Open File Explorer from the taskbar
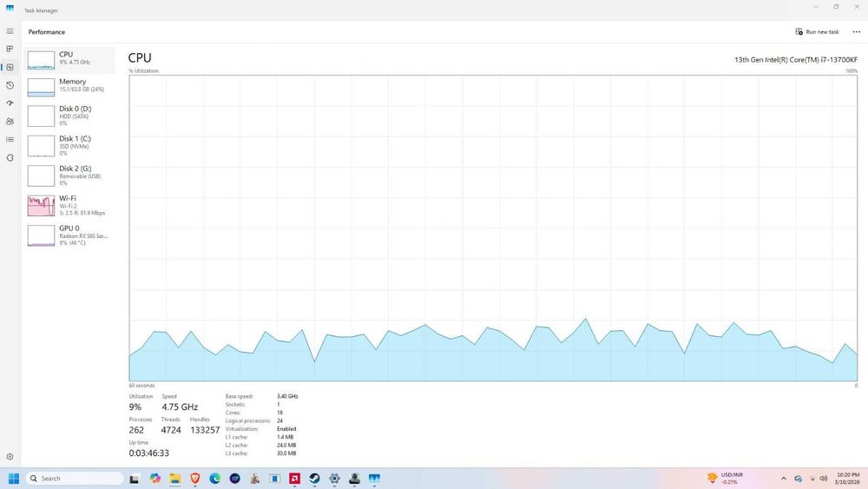868x489 pixels. pos(175,479)
